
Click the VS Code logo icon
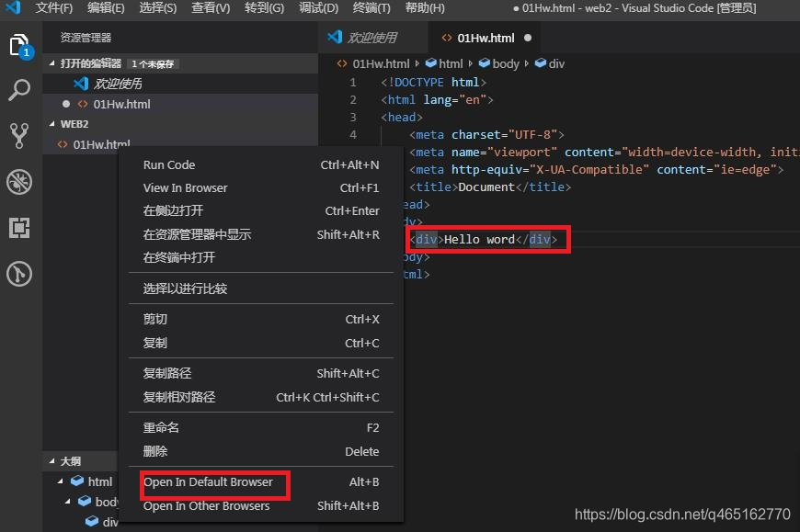pos(12,9)
